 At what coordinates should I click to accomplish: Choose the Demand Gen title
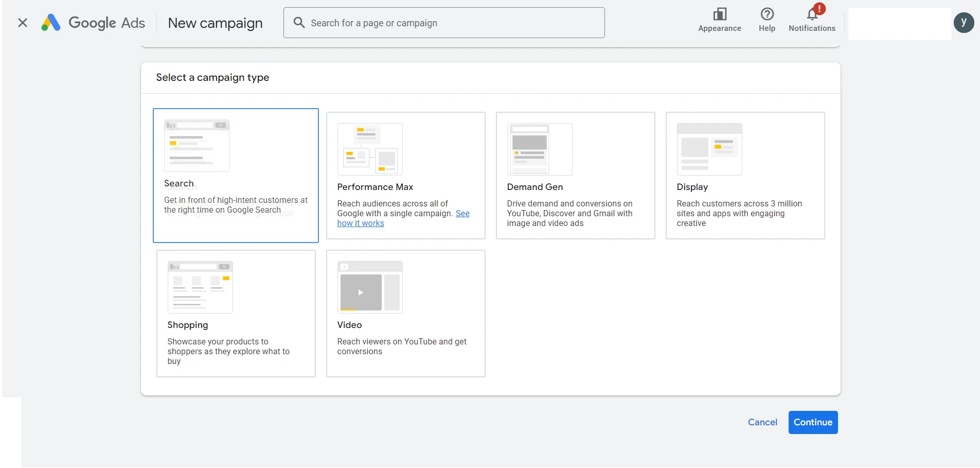coord(535,187)
